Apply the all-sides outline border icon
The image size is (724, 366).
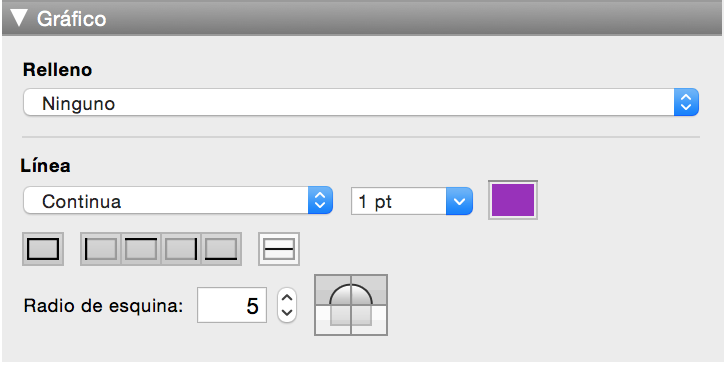[x=43, y=249]
